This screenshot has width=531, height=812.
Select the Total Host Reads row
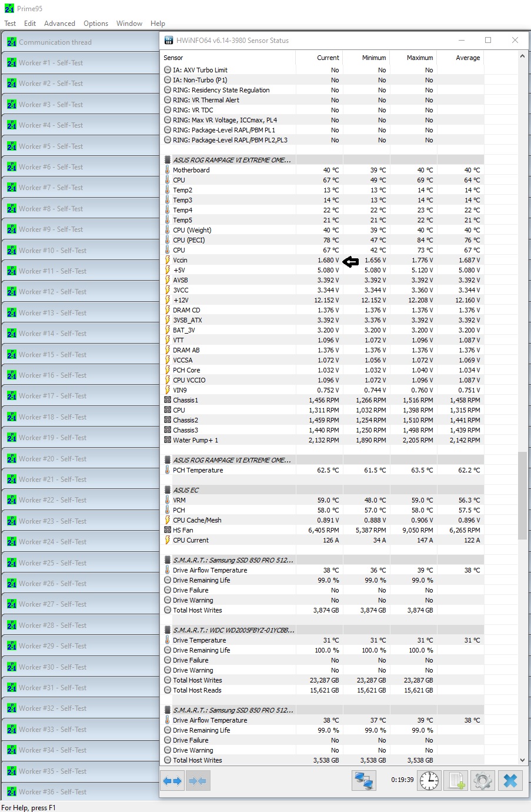(x=322, y=690)
